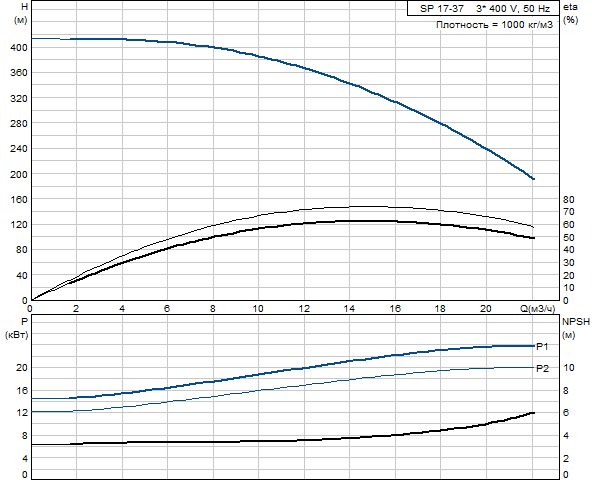Click the 12 tick on power axis
This screenshot has height=480, width=592.
click(x=22, y=413)
